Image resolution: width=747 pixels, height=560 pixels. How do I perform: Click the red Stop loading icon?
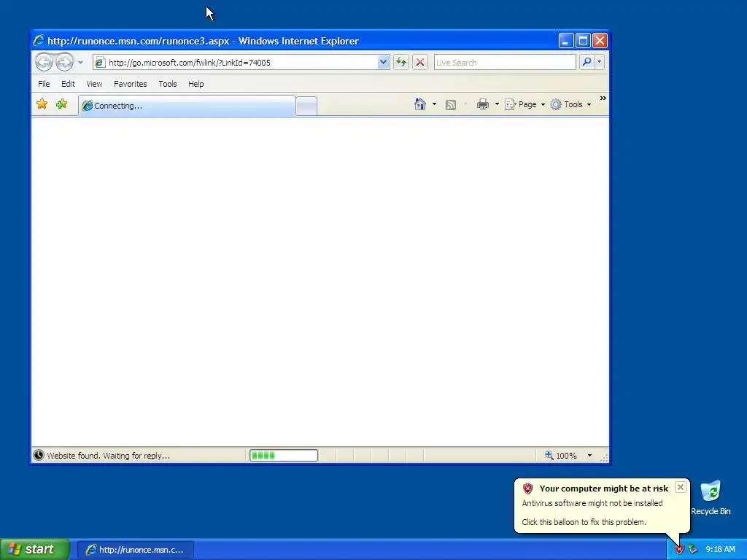pos(419,63)
